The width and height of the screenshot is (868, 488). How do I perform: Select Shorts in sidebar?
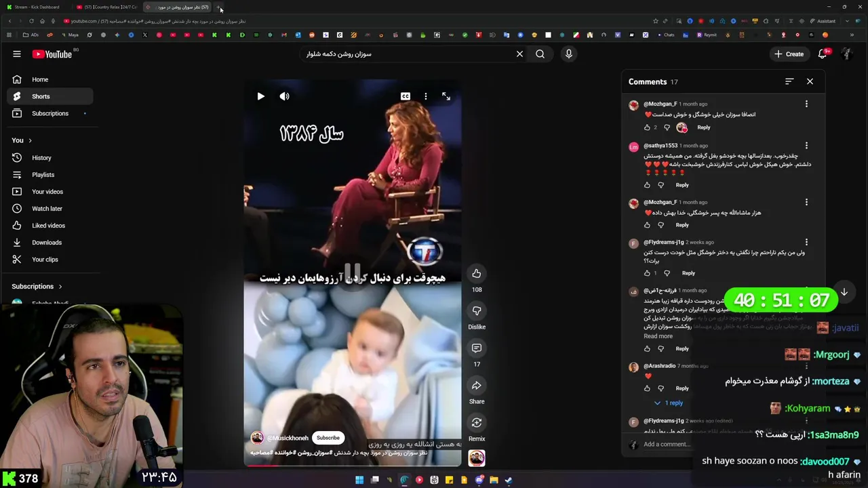(x=50, y=96)
